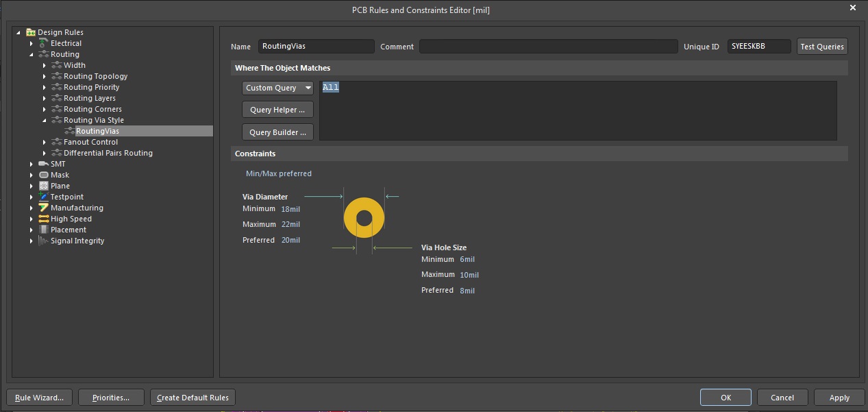Click the Placement category icon

click(44, 230)
